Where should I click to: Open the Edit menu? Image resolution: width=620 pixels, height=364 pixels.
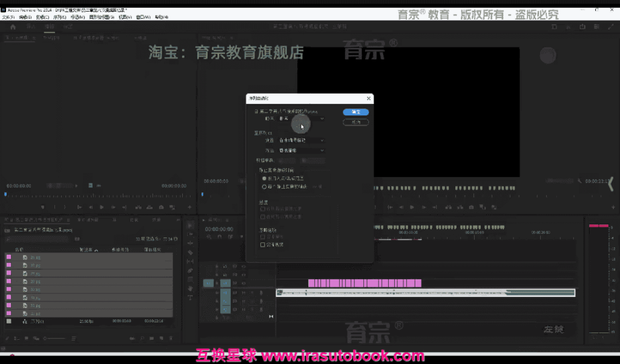coord(25,18)
